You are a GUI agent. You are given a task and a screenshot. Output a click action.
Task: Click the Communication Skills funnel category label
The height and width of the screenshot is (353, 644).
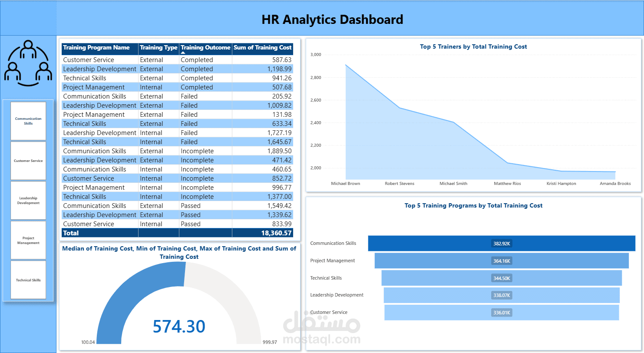[x=333, y=244]
